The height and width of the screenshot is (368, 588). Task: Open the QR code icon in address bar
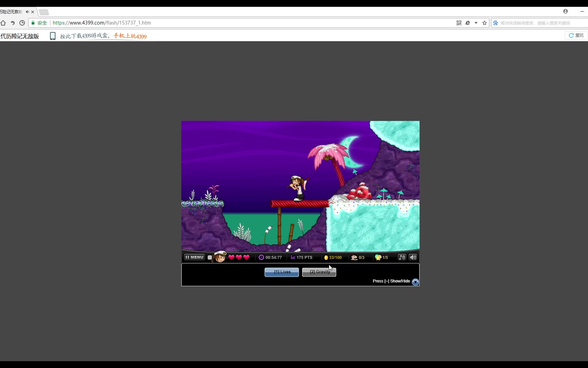(459, 23)
